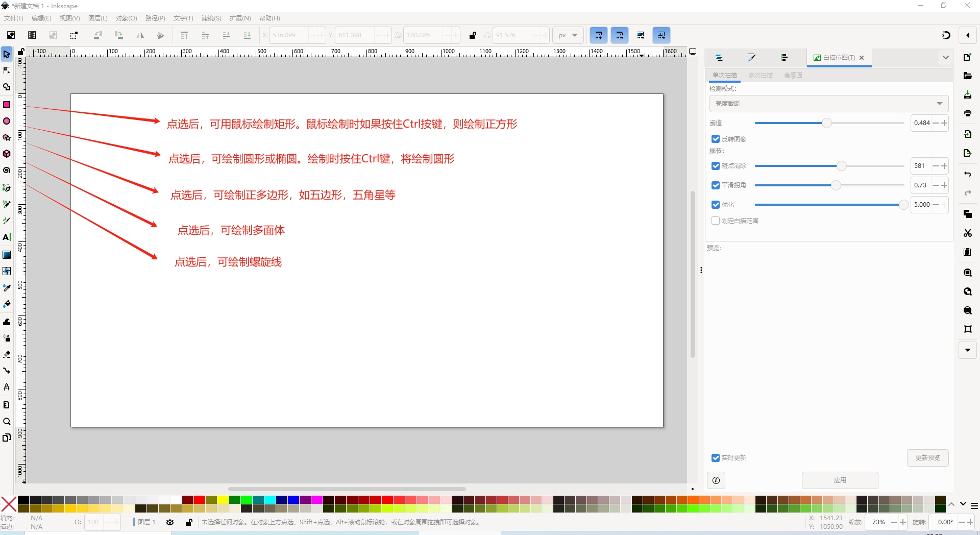Click the 更新预览 button

(x=927, y=458)
